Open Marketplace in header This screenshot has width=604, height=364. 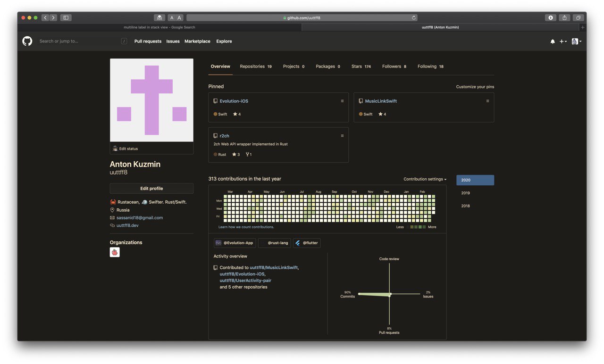[197, 41]
